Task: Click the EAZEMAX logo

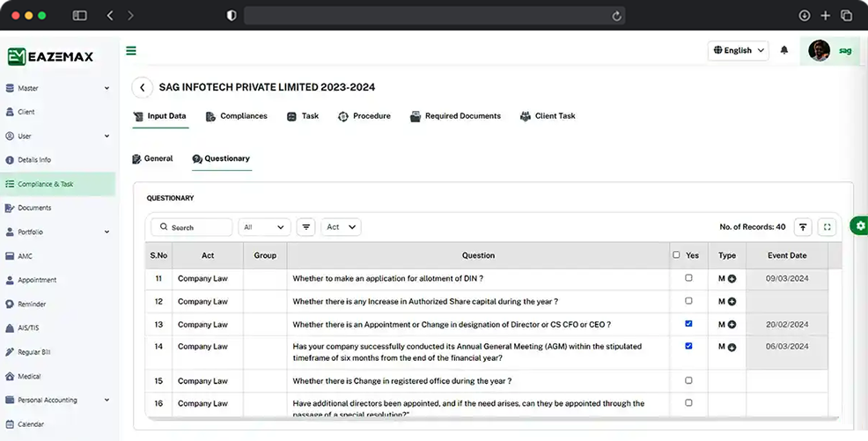Action: (x=50, y=56)
